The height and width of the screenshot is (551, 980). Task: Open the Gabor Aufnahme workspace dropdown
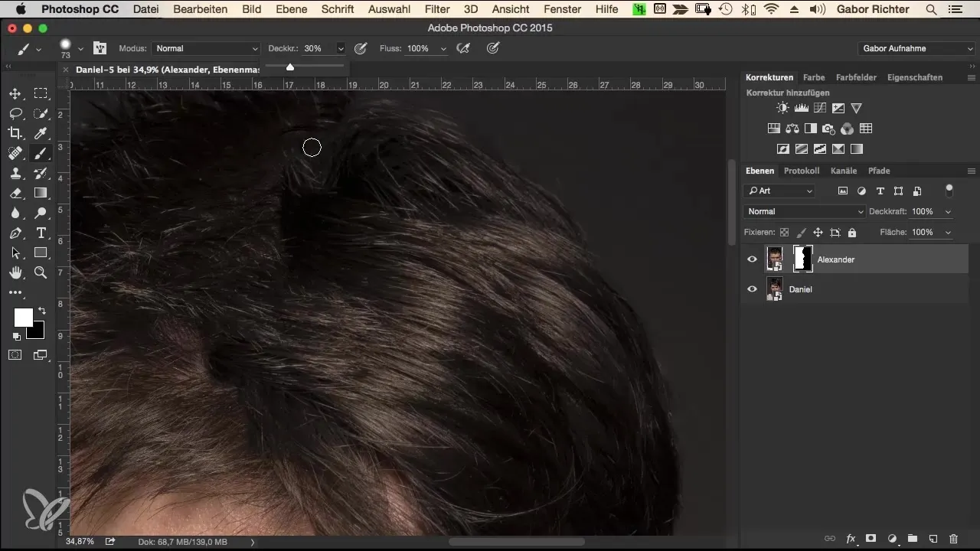pyautogui.click(x=917, y=48)
